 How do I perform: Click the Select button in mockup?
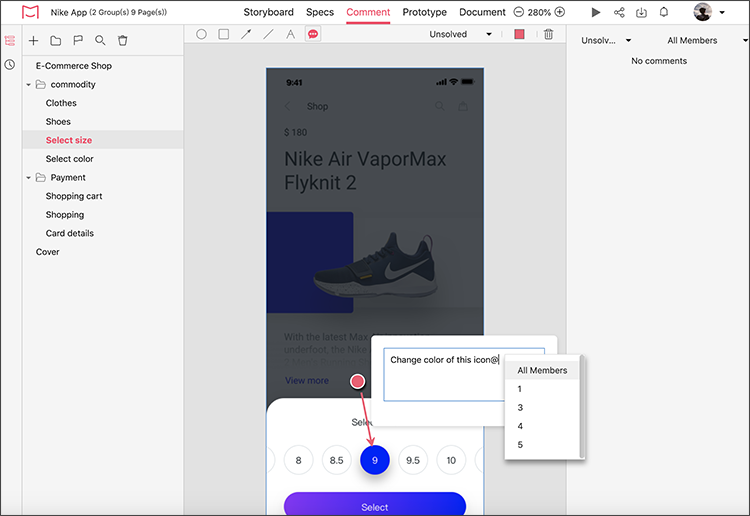pyautogui.click(x=375, y=504)
